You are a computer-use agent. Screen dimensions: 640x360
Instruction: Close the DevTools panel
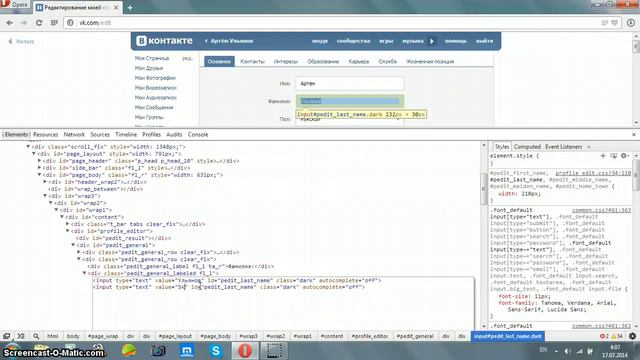[x=633, y=134]
